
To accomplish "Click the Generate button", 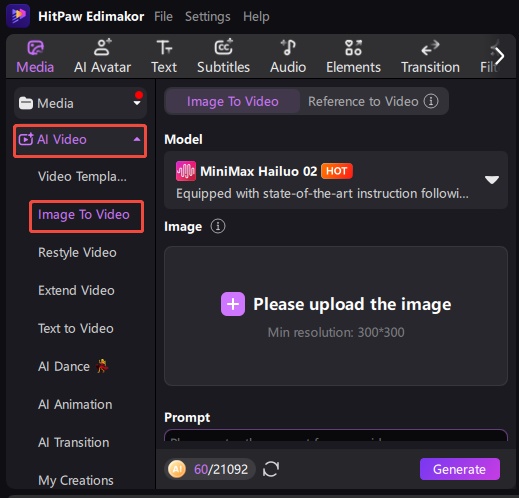I will (460, 469).
